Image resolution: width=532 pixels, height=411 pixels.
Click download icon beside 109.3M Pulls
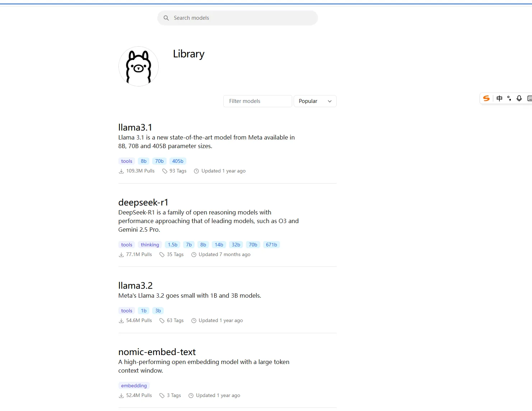click(121, 171)
